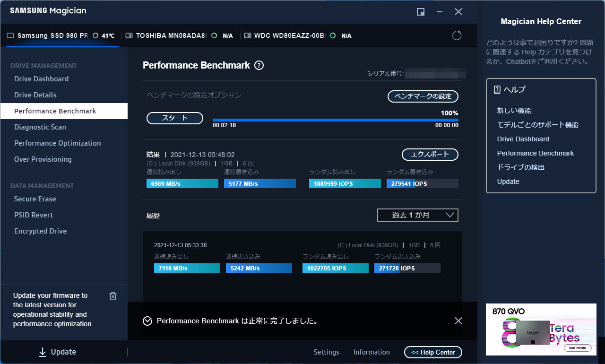Viewport: 605px width, 364px height.
Task: Click the completed checkmark icon in notification
Action: [x=147, y=321]
